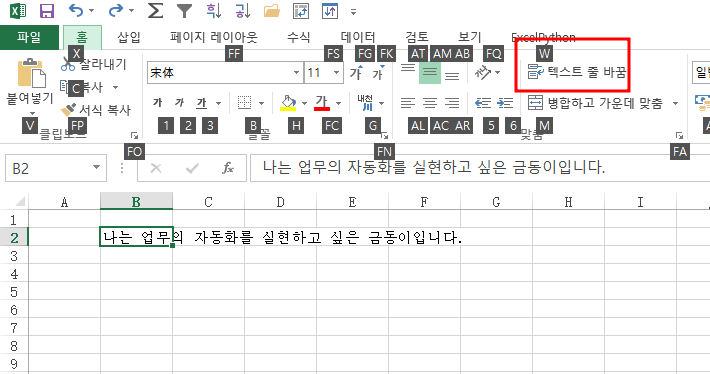The height and width of the screenshot is (374, 710).
Task: Select column B header
Action: pos(136,201)
